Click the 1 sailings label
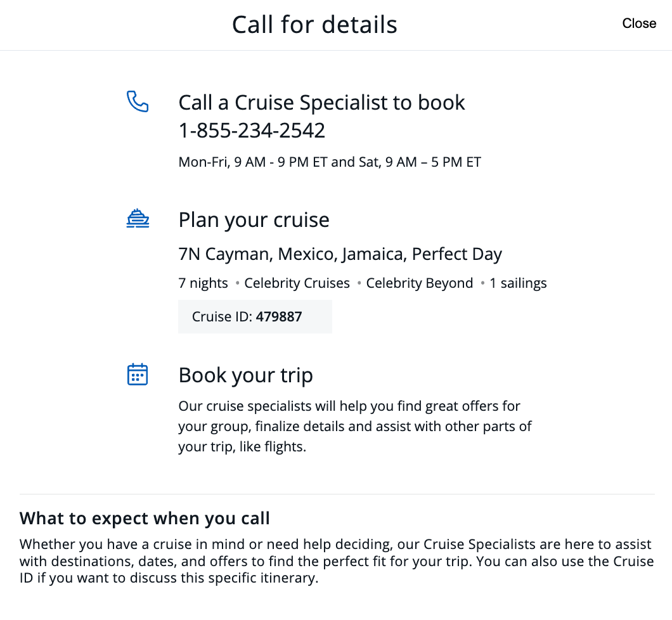672x620 pixels. (x=518, y=283)
